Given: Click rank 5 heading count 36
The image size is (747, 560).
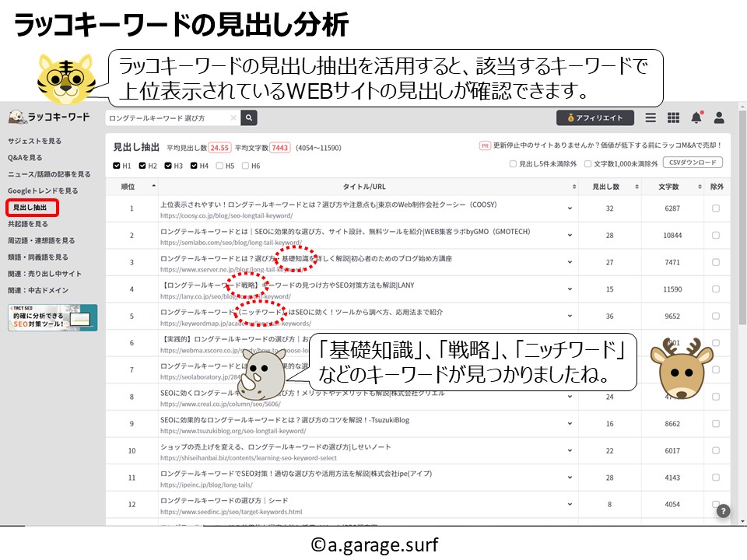Looking at the screenshot, I should (610, 317).
